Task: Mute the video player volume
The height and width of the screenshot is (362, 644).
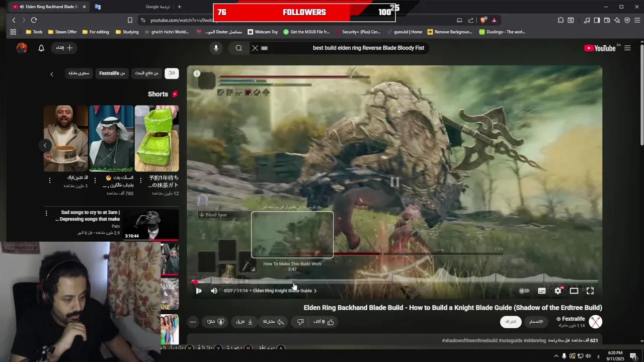Action: click(214, 291)
